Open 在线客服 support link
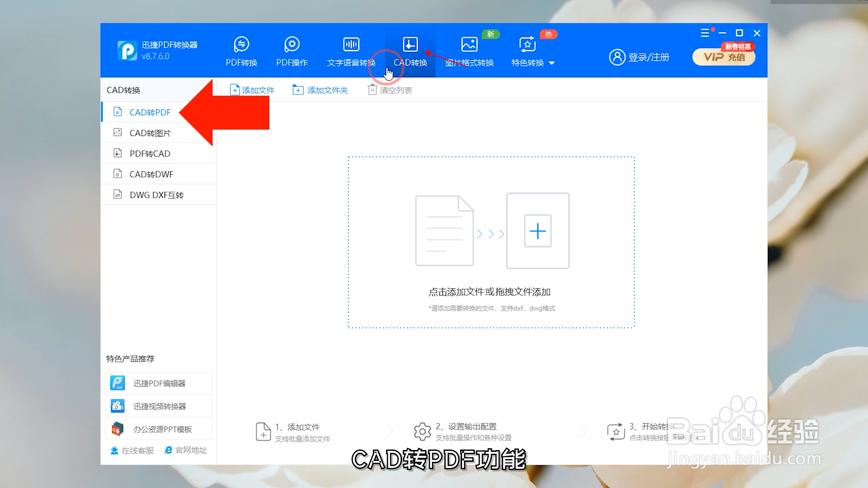The height and width of the screenshot is (488, 868). (132, 450)
